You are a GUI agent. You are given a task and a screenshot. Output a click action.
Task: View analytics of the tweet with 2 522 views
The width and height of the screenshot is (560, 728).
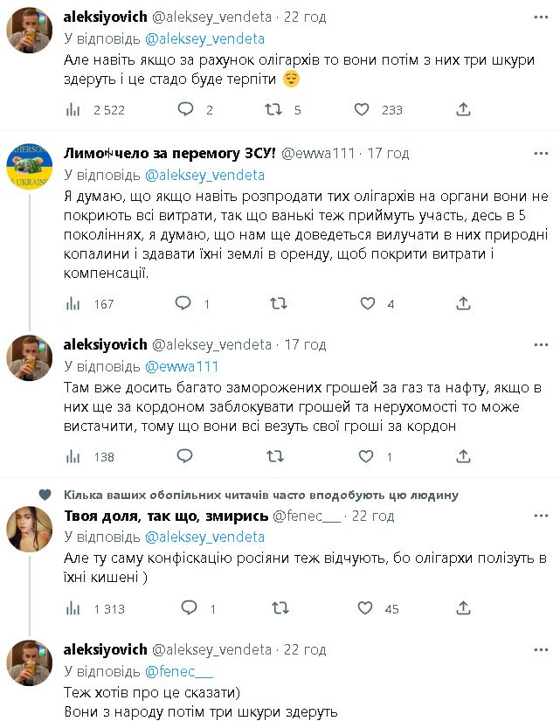(73, 109)
